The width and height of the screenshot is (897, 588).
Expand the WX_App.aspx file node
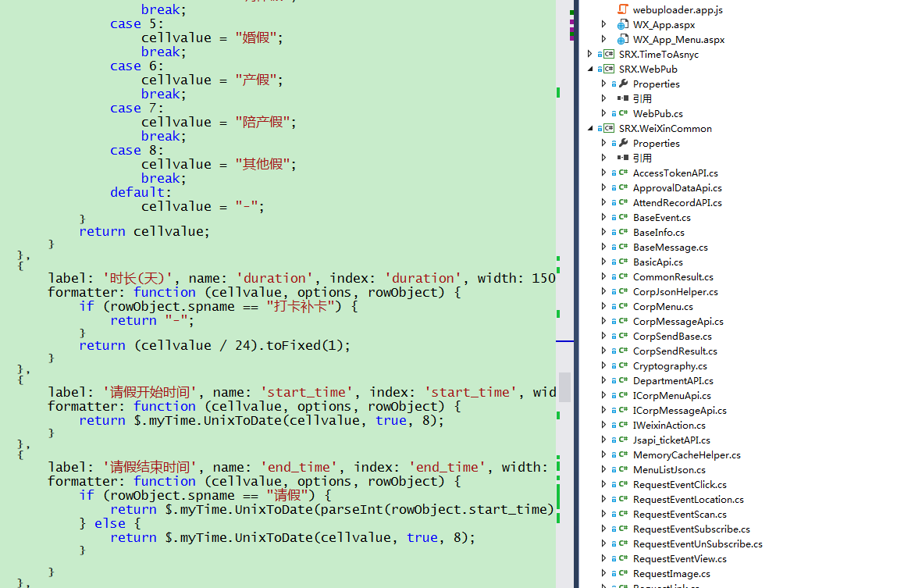click(603, 24)
